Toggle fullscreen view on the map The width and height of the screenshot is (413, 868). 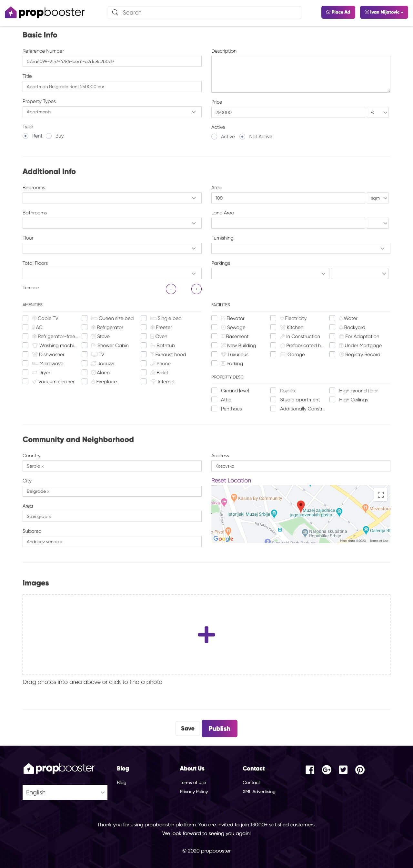(x=380, y=495)
